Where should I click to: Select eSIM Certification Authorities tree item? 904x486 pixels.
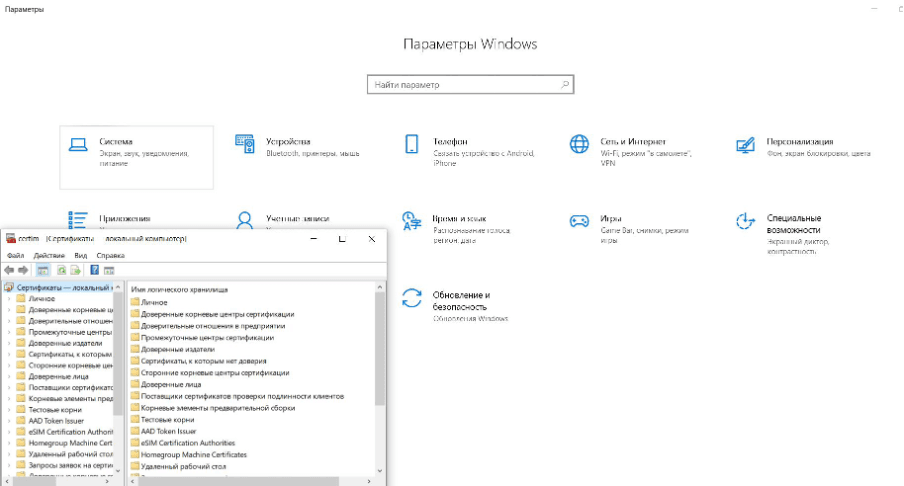[70, 432]
